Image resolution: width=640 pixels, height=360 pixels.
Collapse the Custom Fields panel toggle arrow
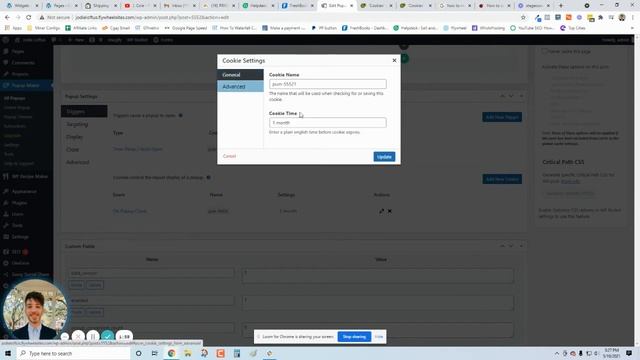click(521, 246)
